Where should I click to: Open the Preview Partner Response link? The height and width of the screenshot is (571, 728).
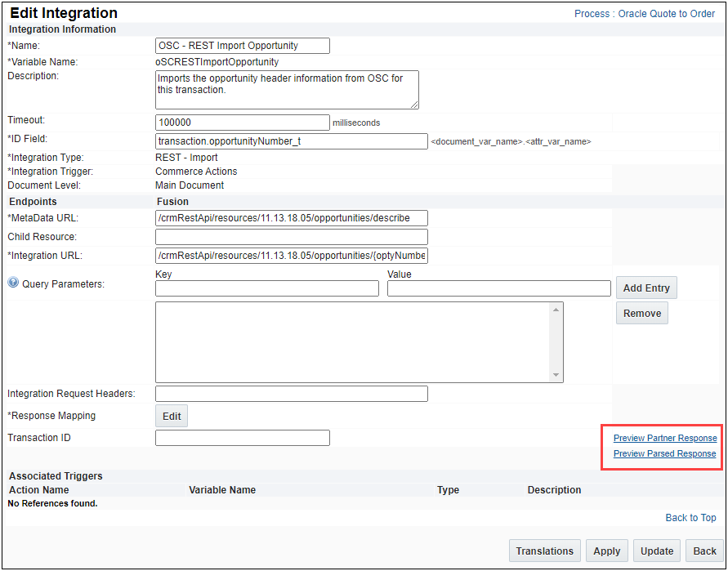click(664, 439)
